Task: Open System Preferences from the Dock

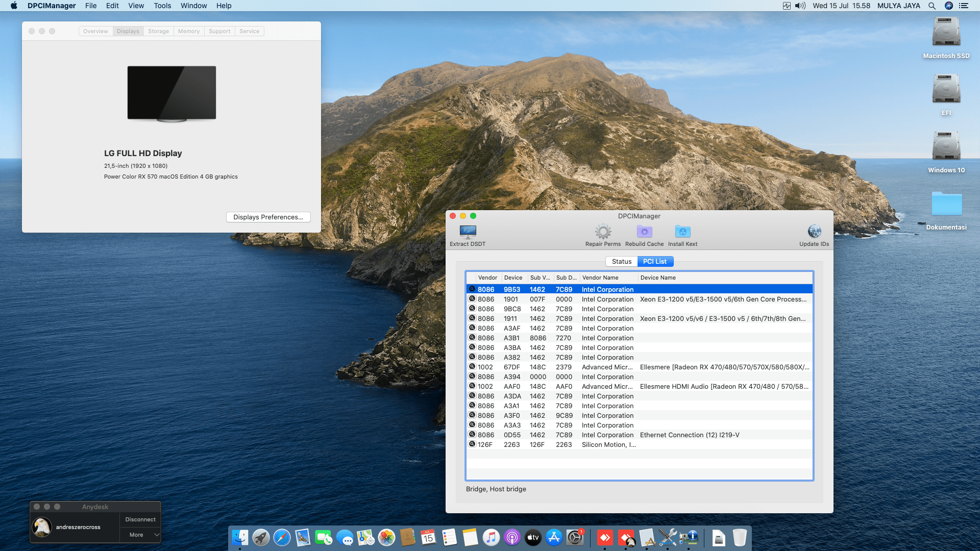Action: point(575,537)
